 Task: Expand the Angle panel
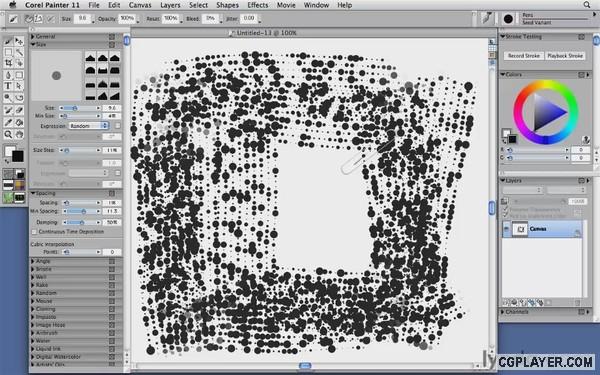tap(33, 261)
